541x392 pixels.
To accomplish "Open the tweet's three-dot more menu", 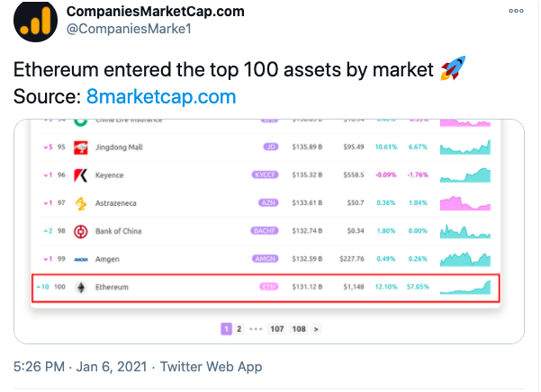I will point(515,11).
